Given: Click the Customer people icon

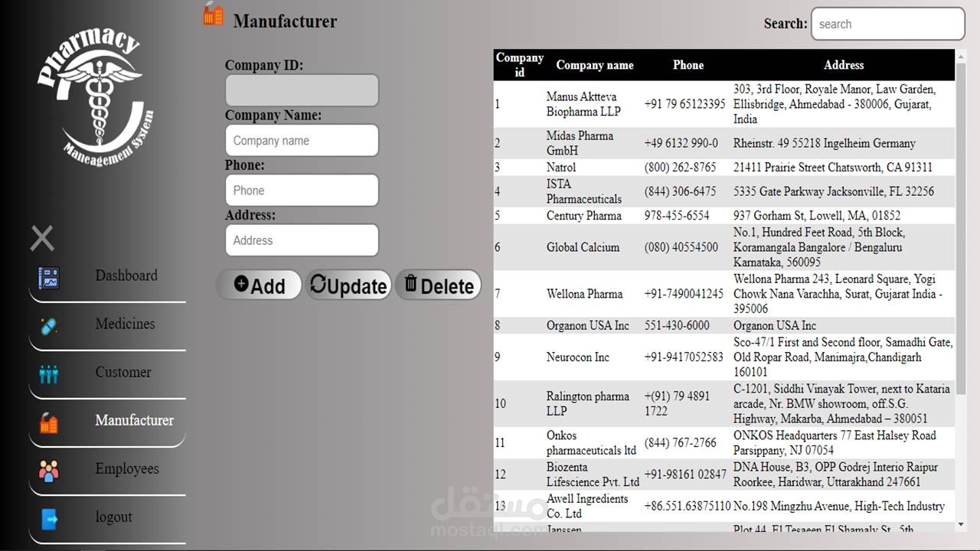Looking at the screenshot, I should click(x=49, y=374).
